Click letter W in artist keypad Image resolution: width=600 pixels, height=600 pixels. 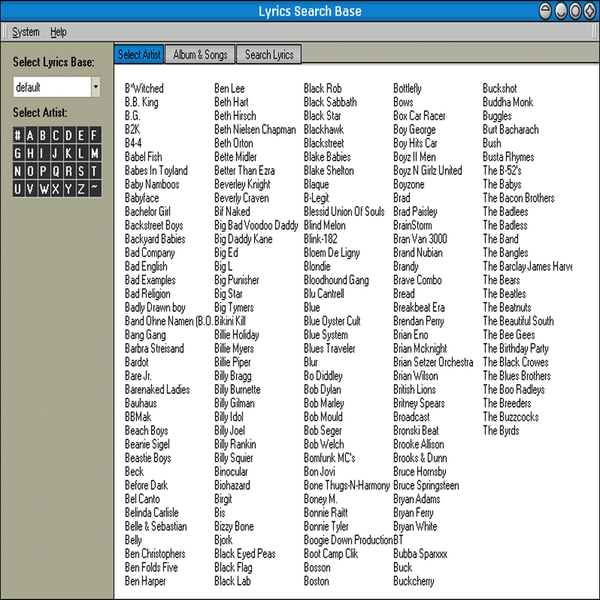click(43, 189)
